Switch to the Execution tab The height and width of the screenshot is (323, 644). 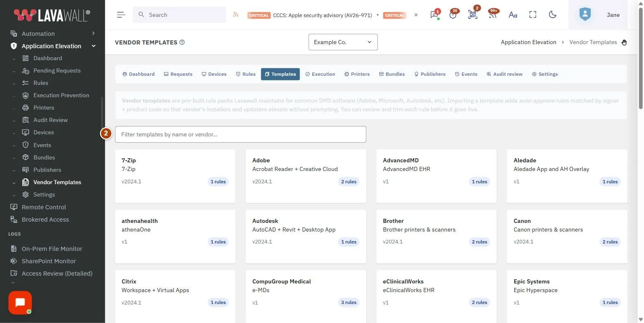click(x=320, y=74)
